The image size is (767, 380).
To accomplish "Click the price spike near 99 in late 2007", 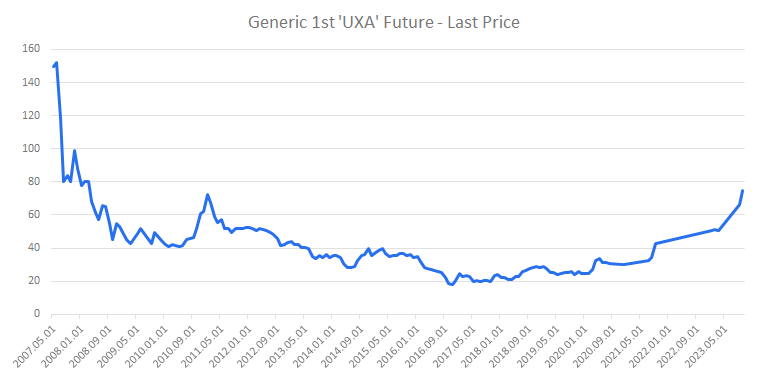I will pyautogui.click(x=74, y=151).
